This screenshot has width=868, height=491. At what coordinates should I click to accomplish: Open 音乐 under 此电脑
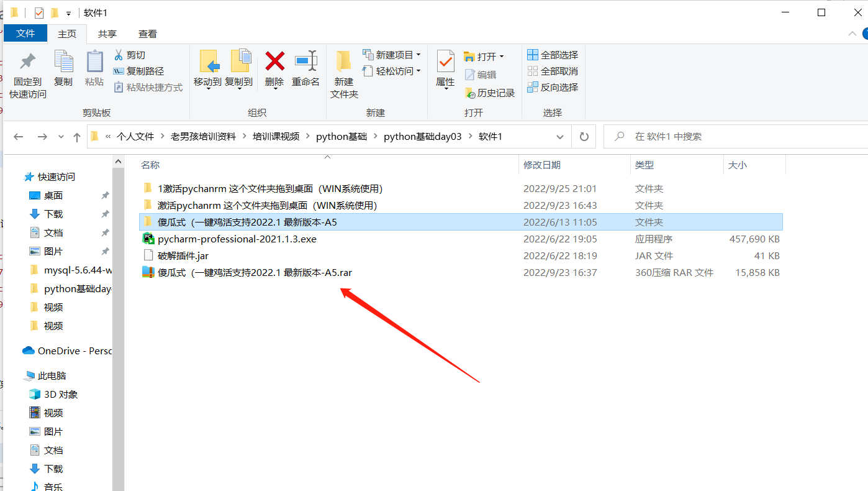pyautogui.click(x=53, y=487)
